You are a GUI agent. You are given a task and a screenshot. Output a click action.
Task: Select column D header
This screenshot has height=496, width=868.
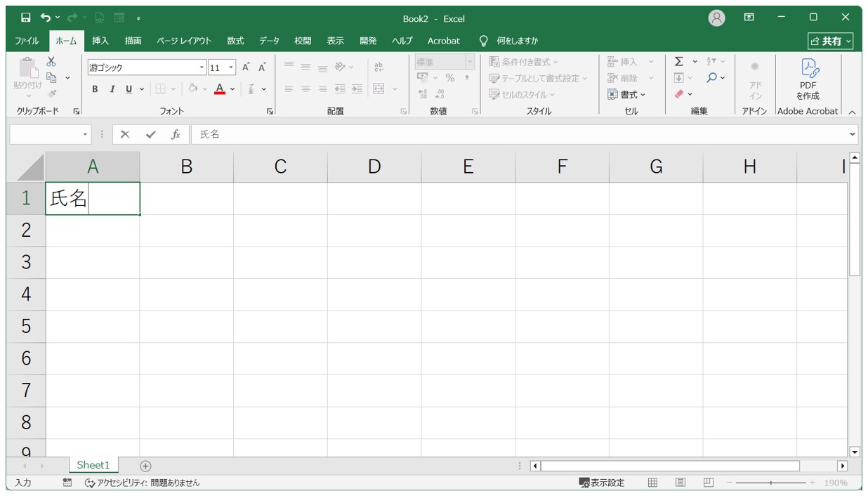point(374,167)
